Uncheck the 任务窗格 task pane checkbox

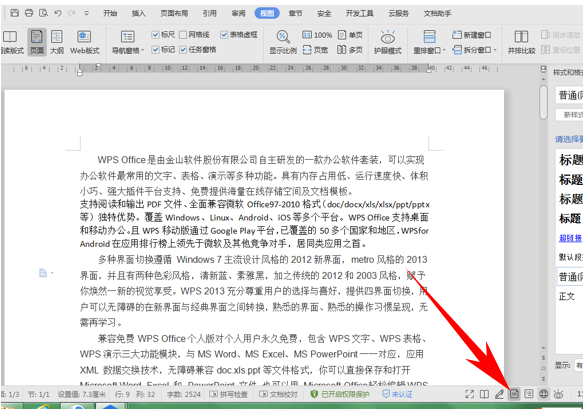coord(183,49)
